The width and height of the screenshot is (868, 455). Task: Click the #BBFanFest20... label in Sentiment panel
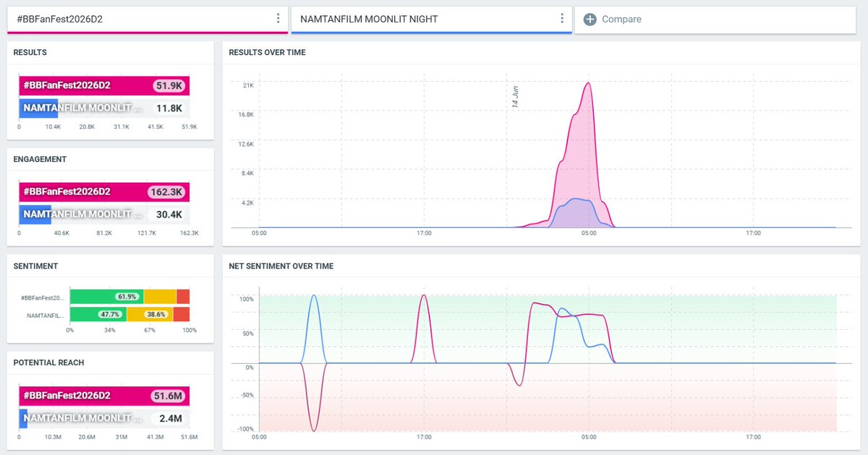click(43, 297)
